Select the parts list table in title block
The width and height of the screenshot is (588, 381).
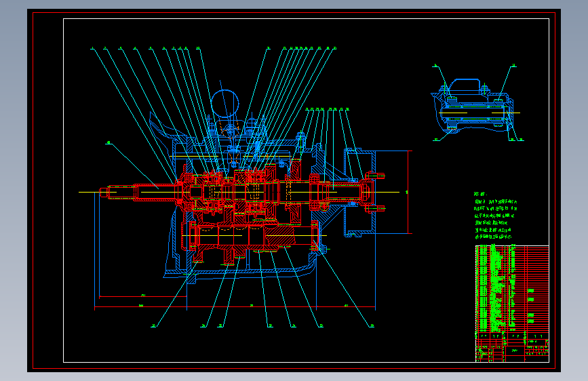512,289
